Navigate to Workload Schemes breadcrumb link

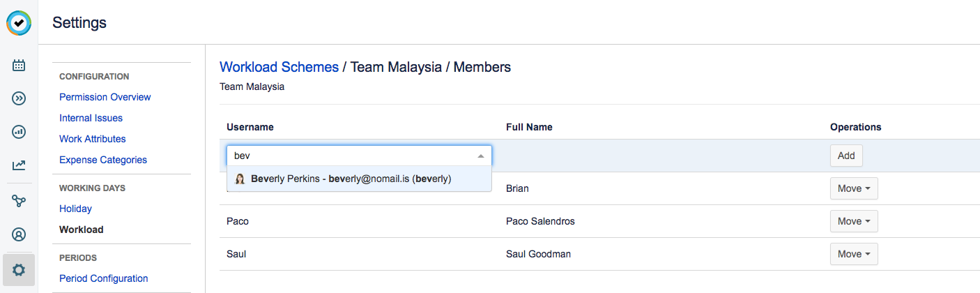279,67
